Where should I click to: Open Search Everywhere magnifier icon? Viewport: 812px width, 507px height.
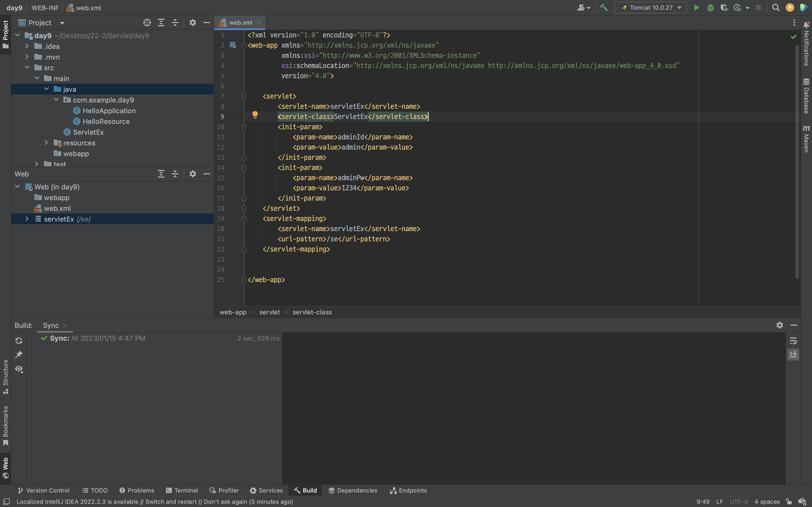(775, 8)
